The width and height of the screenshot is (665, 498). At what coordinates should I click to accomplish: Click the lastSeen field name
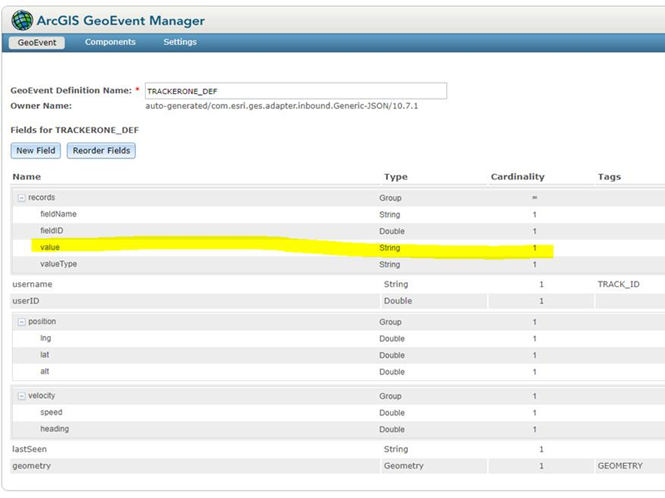pos(29,449)
